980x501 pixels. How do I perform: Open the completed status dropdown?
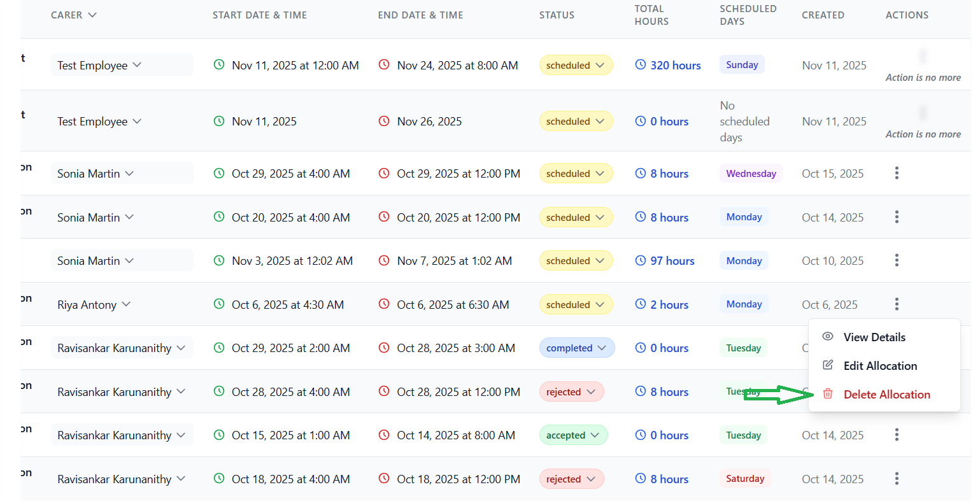pos(576,348)
